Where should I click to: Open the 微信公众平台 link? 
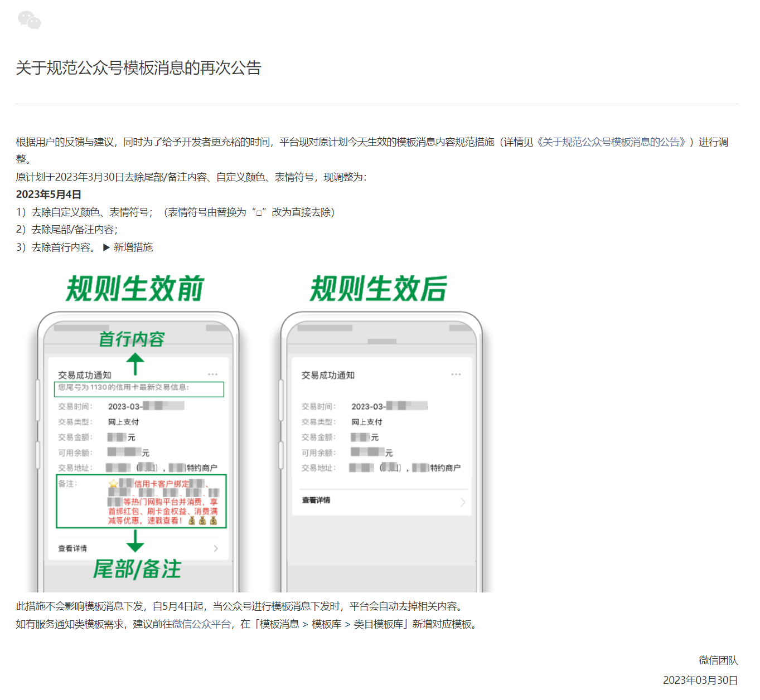[x=201, y=624]
